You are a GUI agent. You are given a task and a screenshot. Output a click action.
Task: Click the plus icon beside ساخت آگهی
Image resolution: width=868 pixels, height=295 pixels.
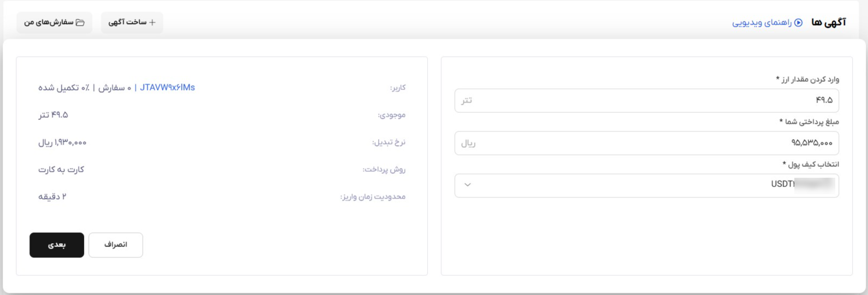coord(152,22)
